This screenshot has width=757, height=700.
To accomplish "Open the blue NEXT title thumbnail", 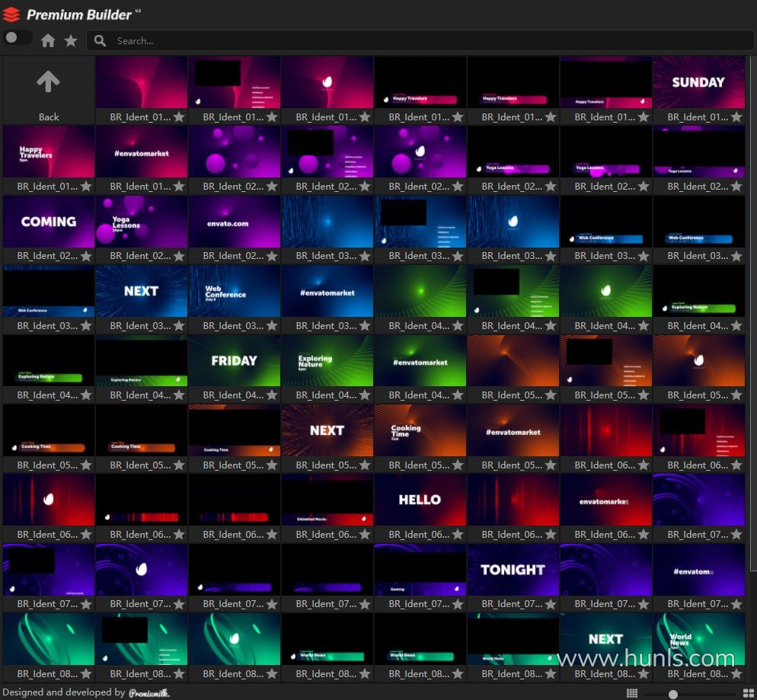I will (141, 291).
